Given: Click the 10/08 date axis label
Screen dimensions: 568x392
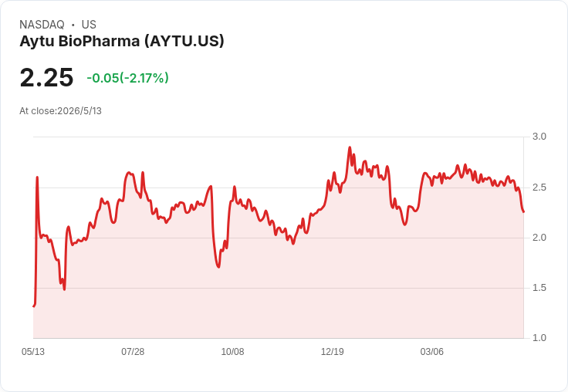Looking at the screenshot, I should click(x=232, y=351).
